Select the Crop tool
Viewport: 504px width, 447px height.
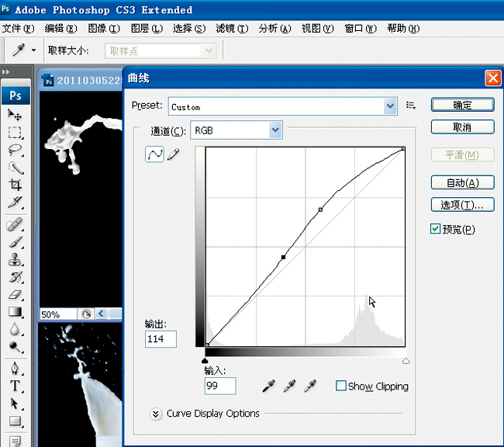(15, 185)
